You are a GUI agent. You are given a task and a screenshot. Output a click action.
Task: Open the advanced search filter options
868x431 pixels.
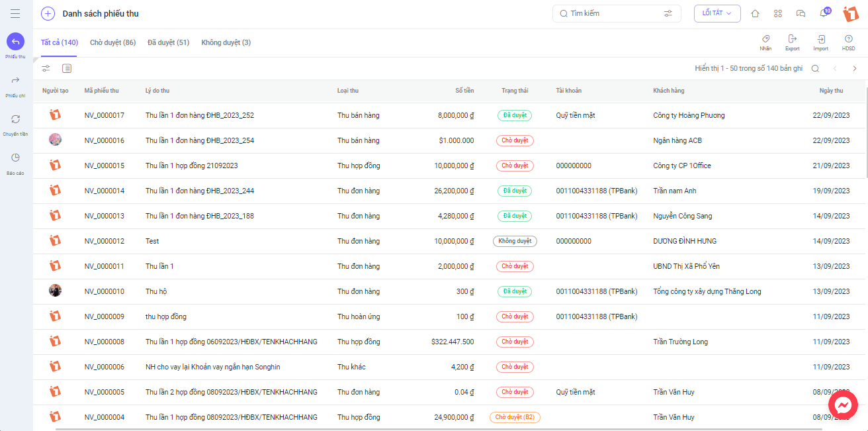(x=668, y=13)
